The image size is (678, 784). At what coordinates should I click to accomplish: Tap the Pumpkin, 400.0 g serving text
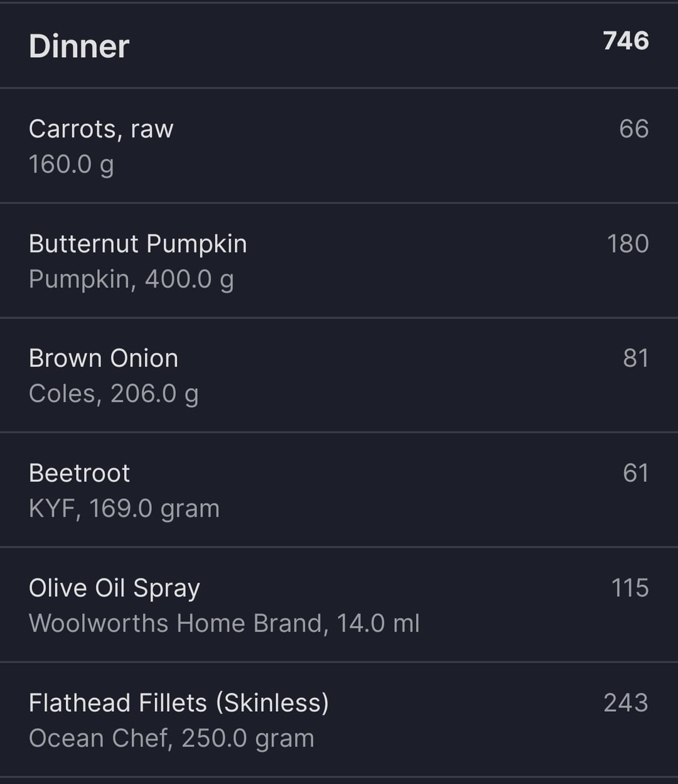(131, 280)
